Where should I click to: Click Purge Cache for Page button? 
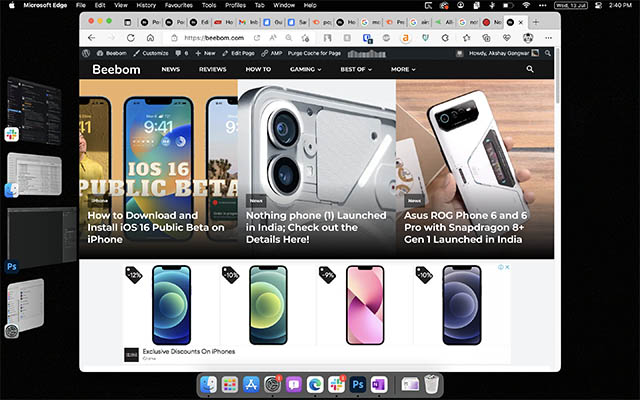(x=301, y=52)
